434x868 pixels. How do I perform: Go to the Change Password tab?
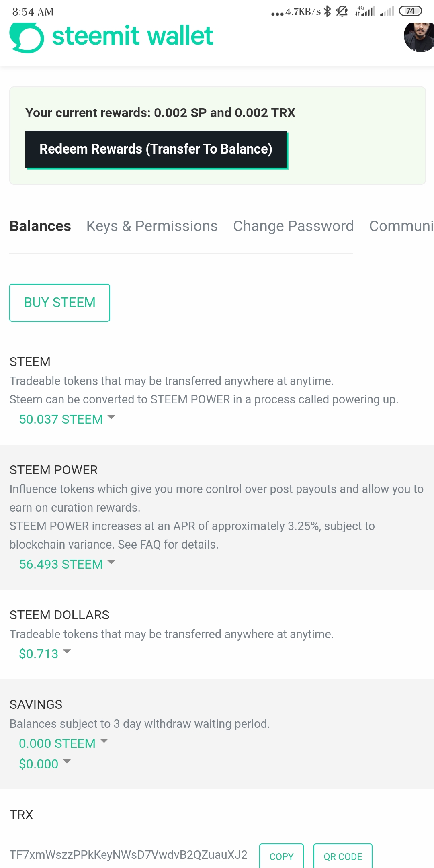[293, 226]
